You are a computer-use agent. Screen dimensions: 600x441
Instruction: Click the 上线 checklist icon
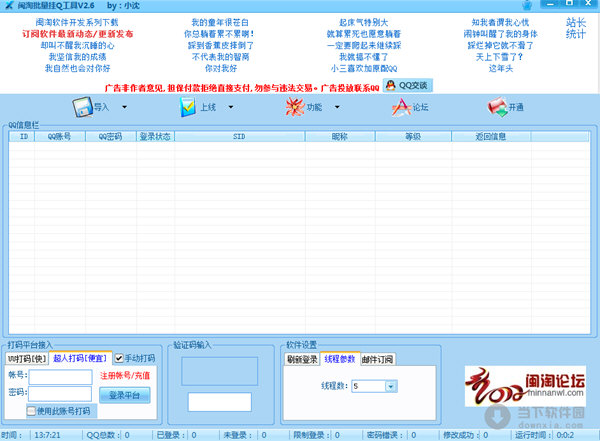pos(188,107)
